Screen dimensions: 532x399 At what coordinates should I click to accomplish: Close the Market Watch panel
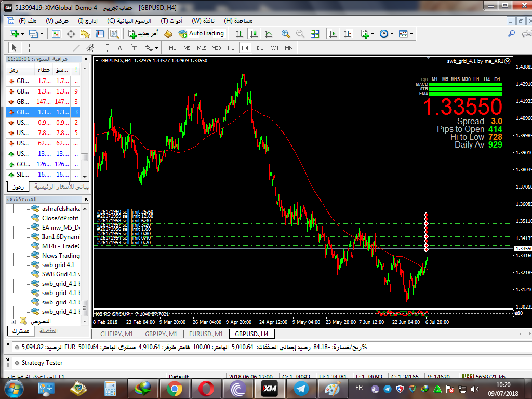tap(86, 59)
